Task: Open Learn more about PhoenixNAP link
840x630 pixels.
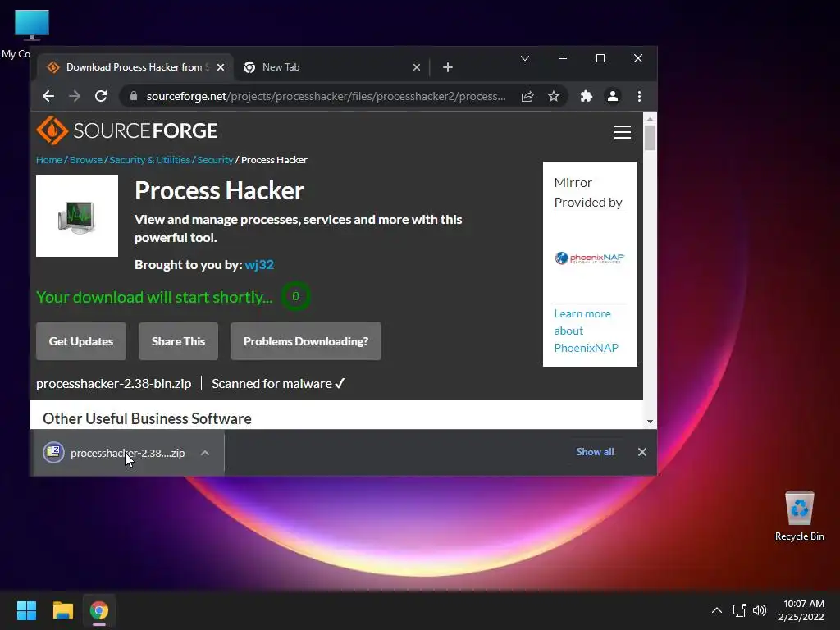Action: 586,331
